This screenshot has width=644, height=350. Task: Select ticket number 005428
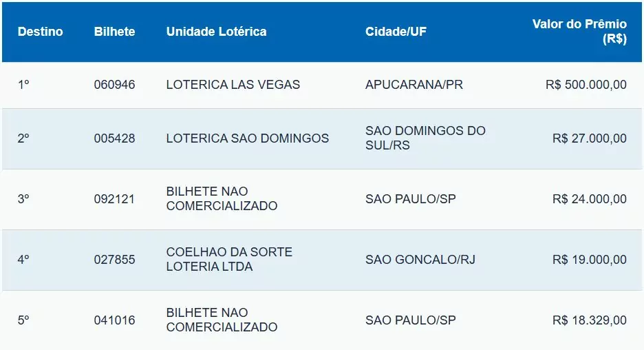click(114, 138)
